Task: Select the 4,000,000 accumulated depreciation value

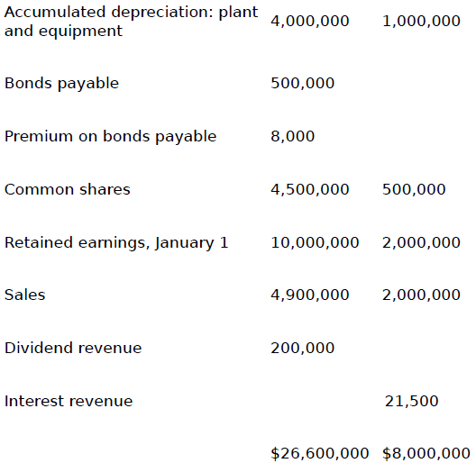Action: click(310, 22)
